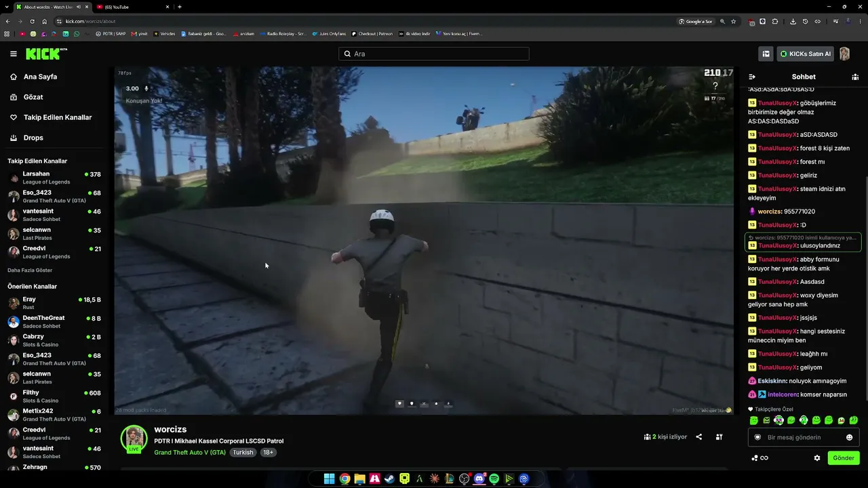The width and height of the screenshot is (868, 488).
Task: Open the 'Radio Roleplay' bookmark
Action: coord(283,34)
